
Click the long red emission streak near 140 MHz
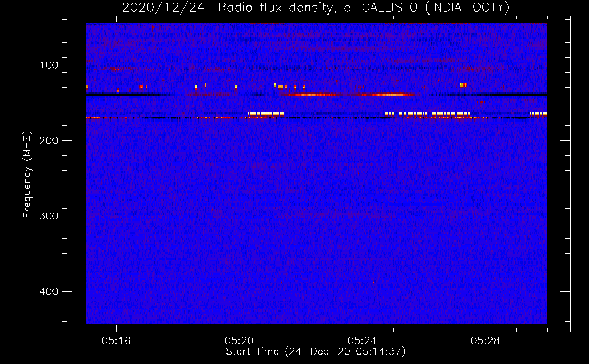pyautogui.click(x=347, y=95)
